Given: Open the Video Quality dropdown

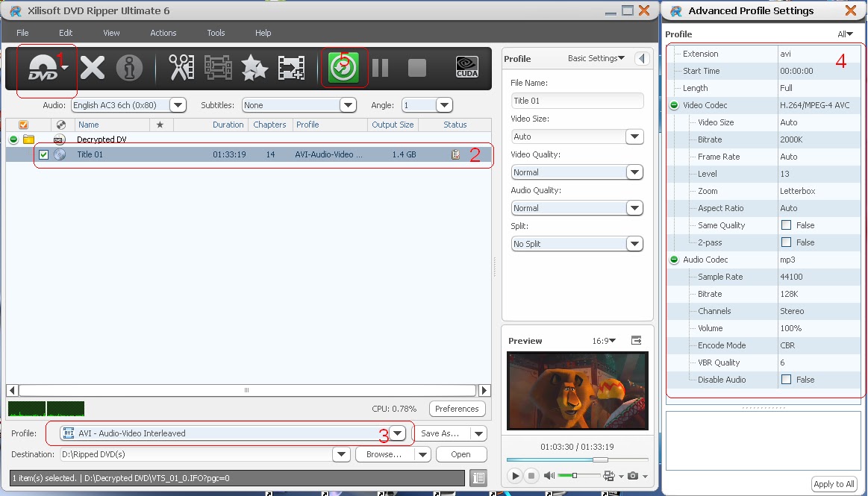Looking at the screenshot, I should click(x=635, y=172).
